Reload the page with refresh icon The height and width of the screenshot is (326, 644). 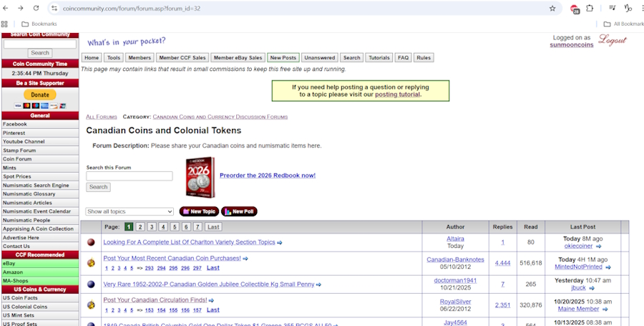pos(36,8)
